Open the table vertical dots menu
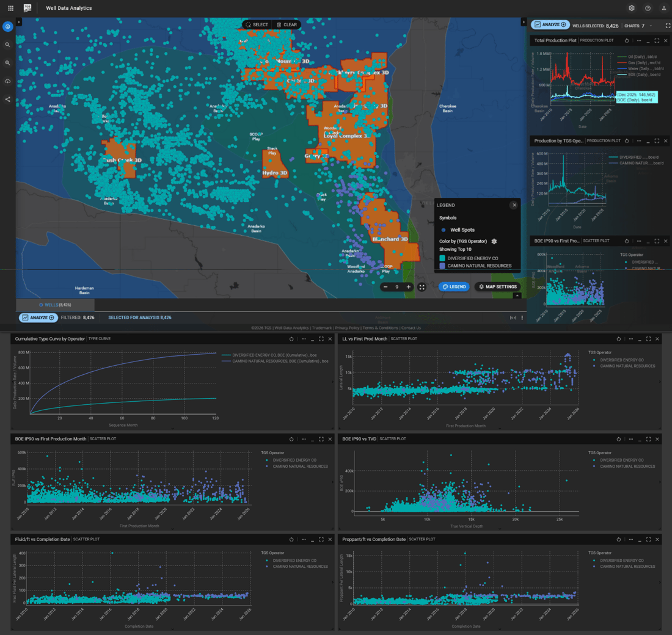This screenshot has width=672, height=635. click(522, 318)
